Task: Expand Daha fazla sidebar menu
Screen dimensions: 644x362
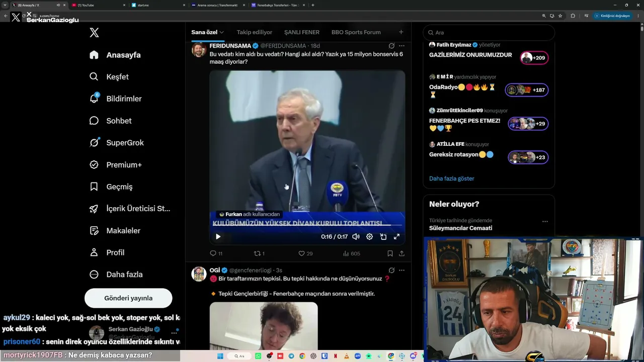Action: (116, 275)
